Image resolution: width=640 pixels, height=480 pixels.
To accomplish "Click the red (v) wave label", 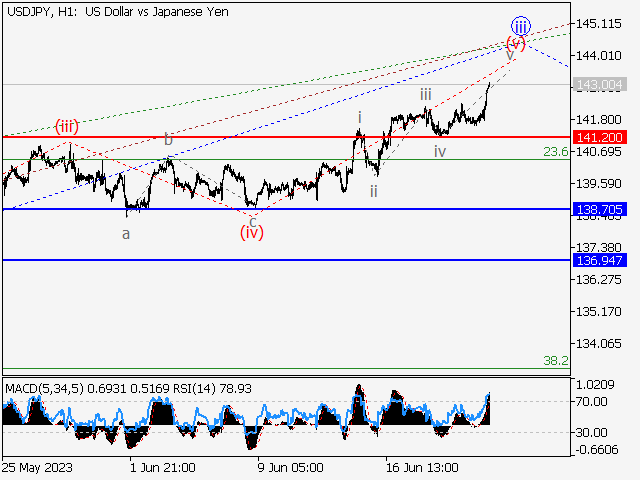I will click(x=516, y=42).
